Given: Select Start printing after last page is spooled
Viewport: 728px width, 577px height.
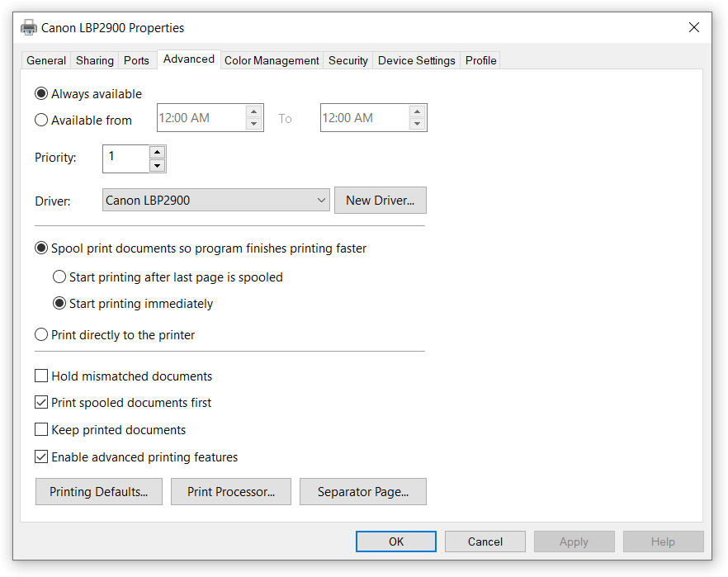Looking at the screenshot, I should tap(59, 277).
